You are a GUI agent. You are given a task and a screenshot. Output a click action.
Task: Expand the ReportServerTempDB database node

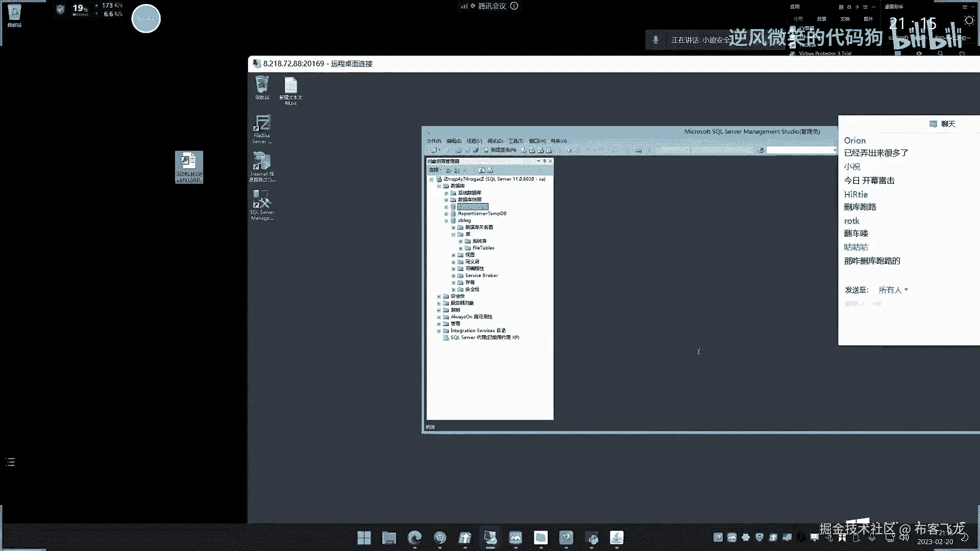pyautogui.click(x=446, y=214)
